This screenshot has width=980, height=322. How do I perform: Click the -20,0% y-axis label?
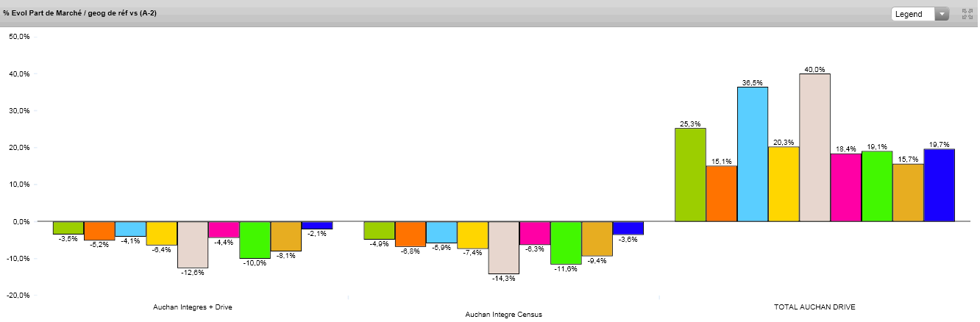18,295
